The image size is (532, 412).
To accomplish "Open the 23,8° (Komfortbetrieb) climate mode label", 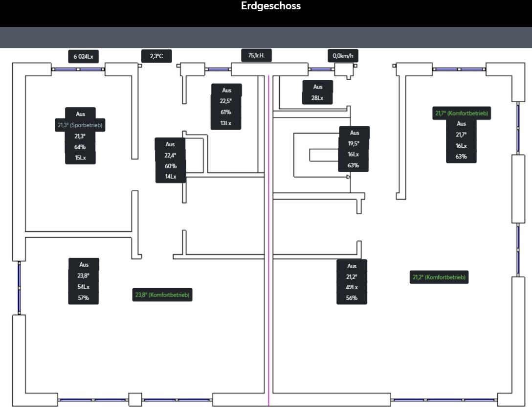I will (x=162, y=295).
